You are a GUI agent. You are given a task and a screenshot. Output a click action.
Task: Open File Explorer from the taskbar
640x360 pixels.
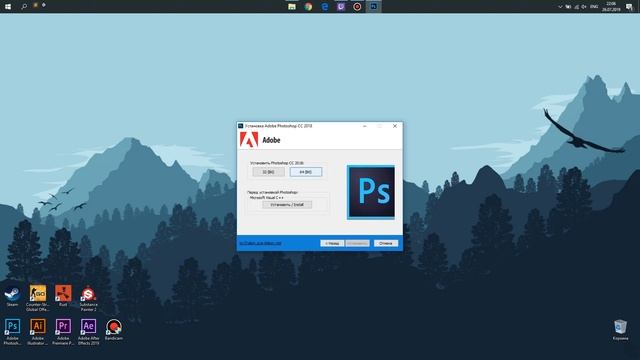click(x=292, y=7)
